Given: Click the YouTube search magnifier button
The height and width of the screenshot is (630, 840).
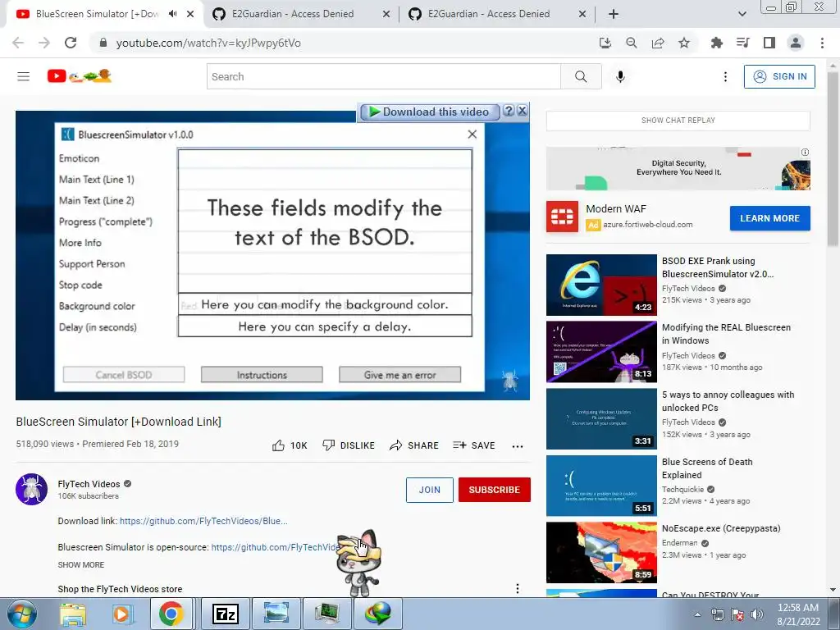Looking at the screenshot, I should (x=581, y=76).
